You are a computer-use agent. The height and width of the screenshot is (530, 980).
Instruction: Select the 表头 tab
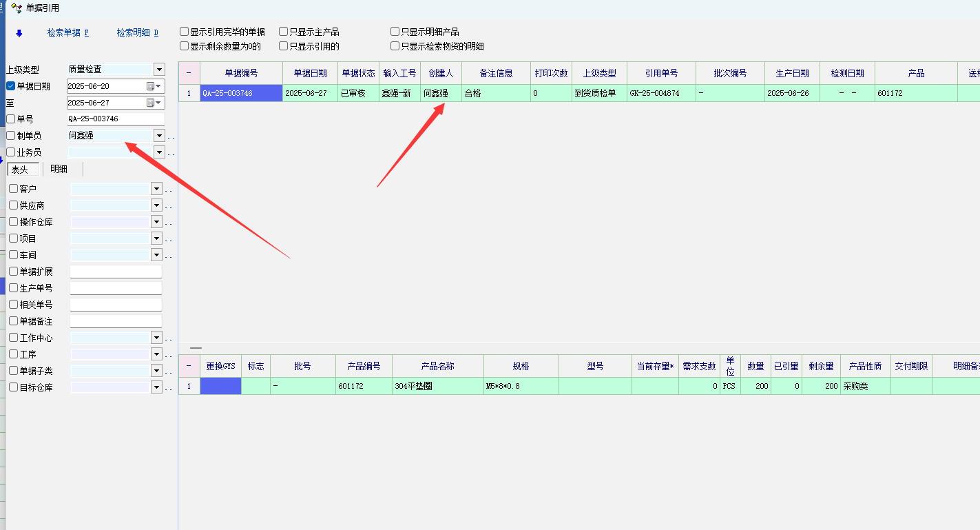[x=20, y=170]
